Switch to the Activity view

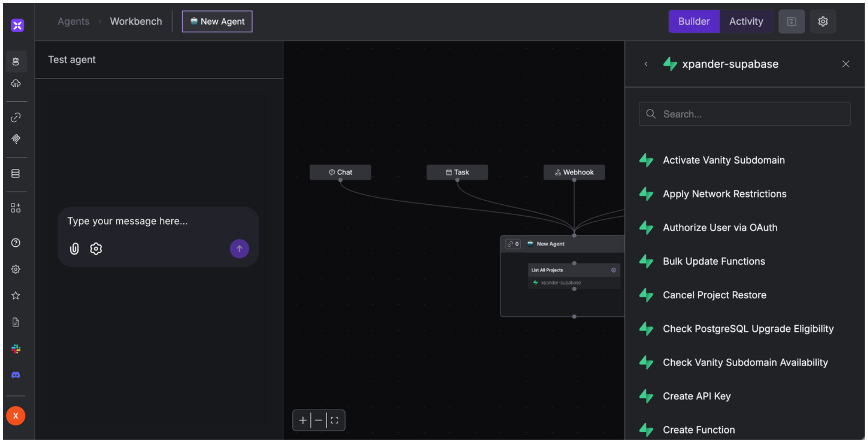click(x=746, y=22)
